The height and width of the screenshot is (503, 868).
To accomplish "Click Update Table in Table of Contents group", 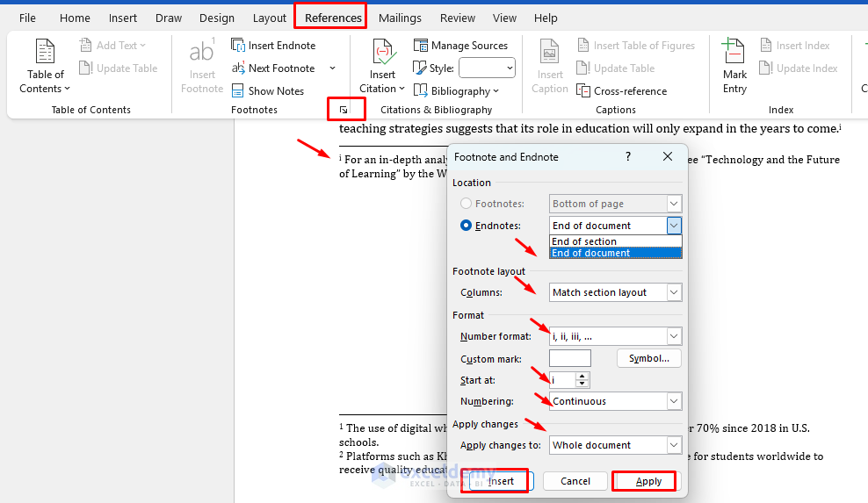I will [x=119, y=68].
